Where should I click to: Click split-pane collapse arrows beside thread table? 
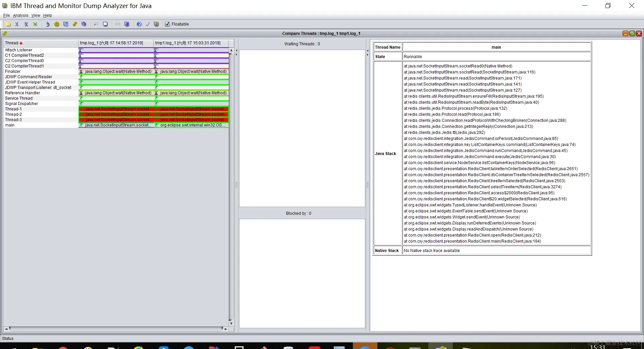[236, 52]
